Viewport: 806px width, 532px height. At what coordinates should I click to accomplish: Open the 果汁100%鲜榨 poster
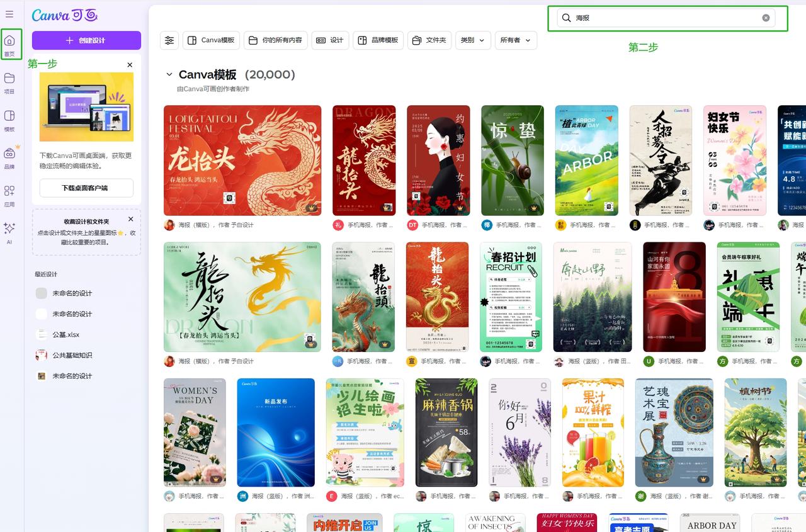coord(593,433)
